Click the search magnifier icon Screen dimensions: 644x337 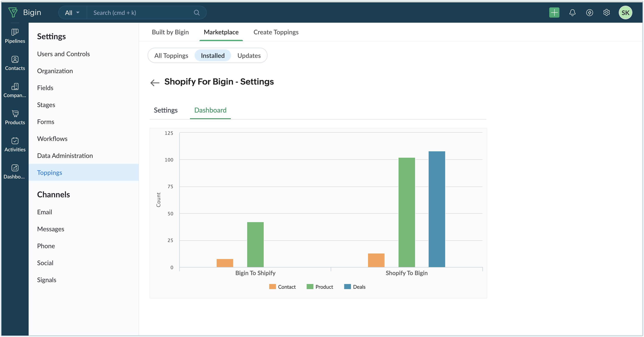click(x=197, y=13)
